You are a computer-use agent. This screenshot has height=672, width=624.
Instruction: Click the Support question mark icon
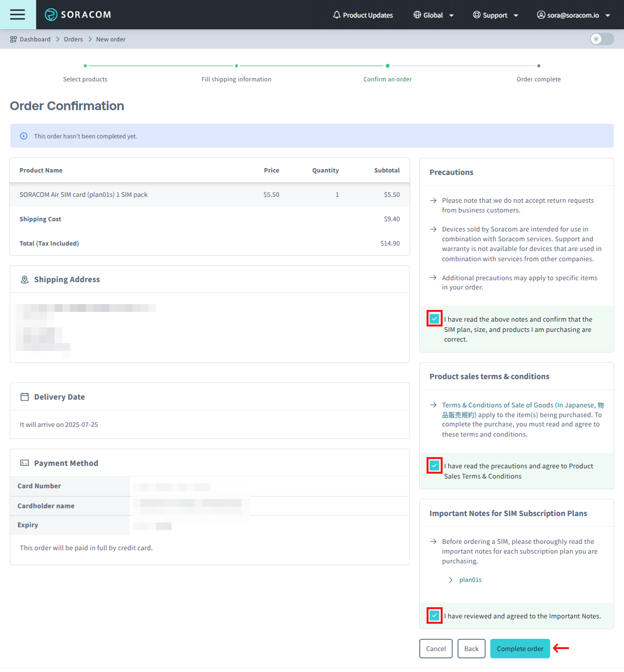[x=476, y=15]
